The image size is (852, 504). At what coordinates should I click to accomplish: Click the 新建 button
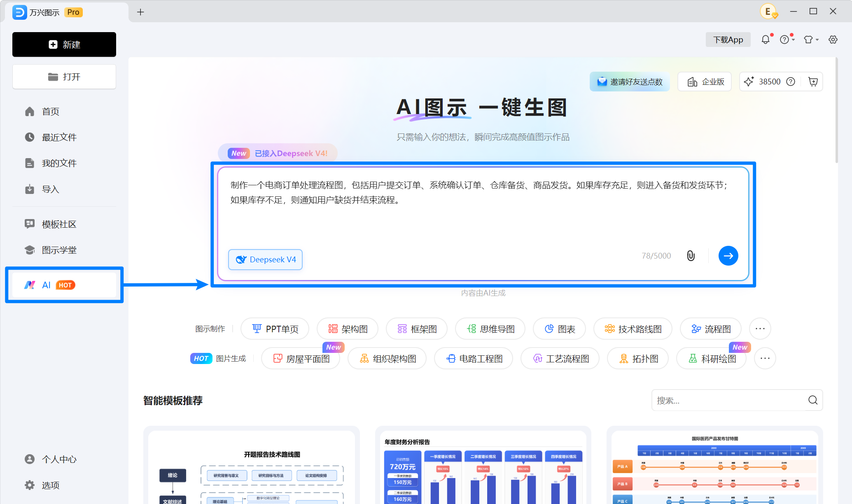point(64,44)
